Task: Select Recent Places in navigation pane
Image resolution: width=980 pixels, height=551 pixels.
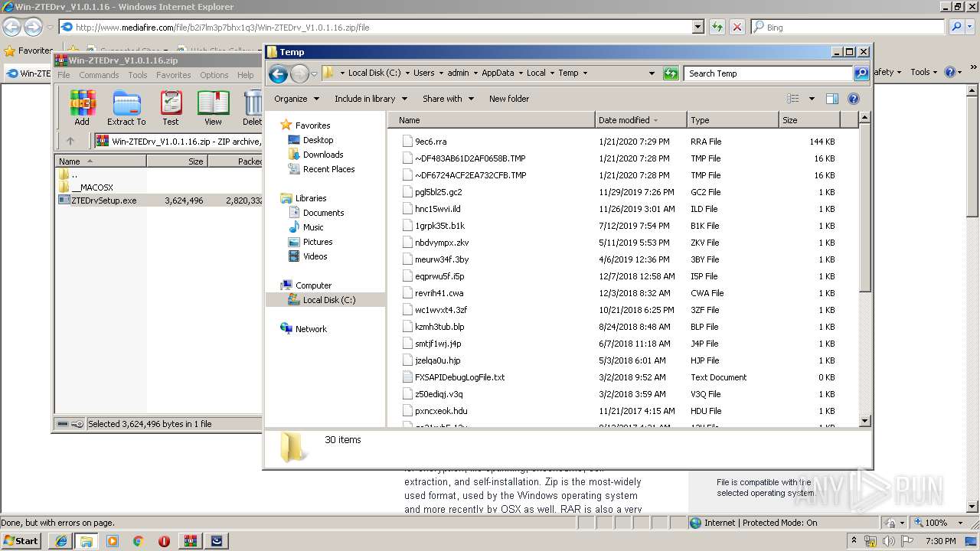Action: (x=328, y=169)
